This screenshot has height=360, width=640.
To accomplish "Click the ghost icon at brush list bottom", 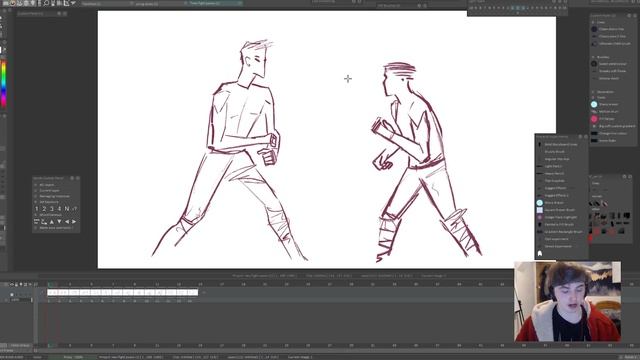I will (540, 253).
